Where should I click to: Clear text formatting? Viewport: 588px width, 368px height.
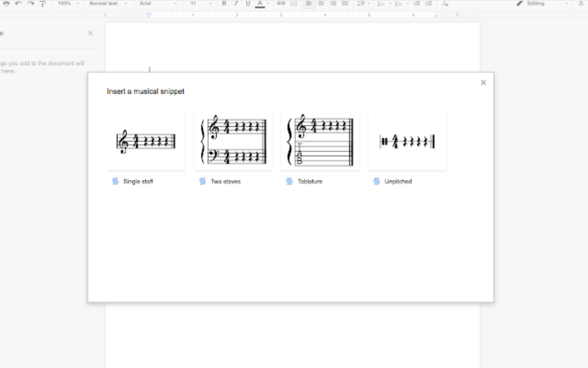[x=444, y=5]
